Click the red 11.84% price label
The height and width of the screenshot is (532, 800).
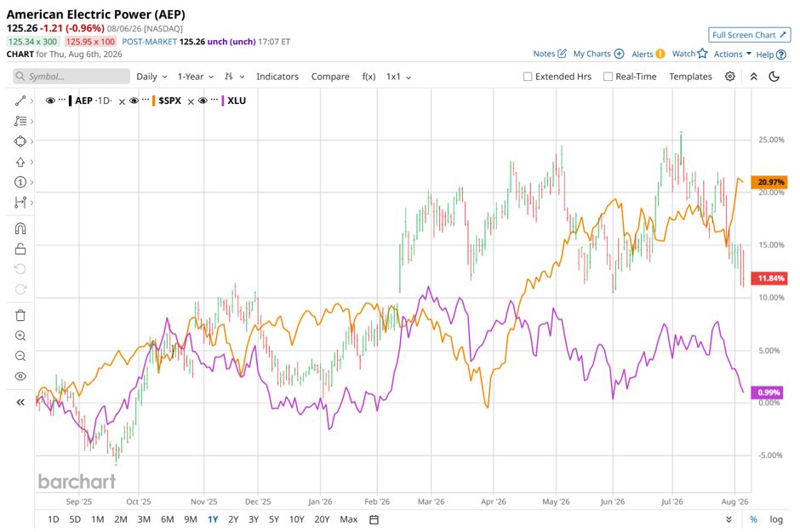(x=770, y=278)
